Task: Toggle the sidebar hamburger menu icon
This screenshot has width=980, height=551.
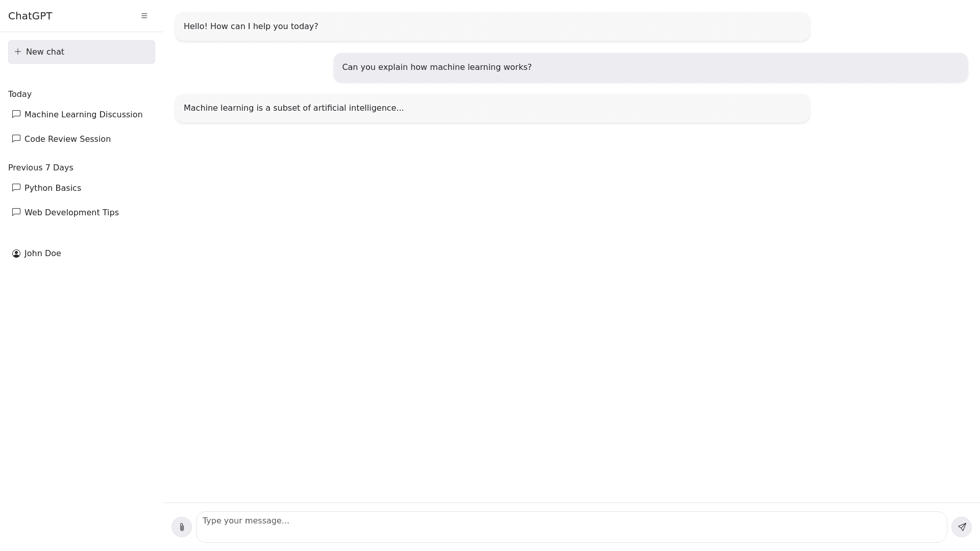Action: [144, 16]
